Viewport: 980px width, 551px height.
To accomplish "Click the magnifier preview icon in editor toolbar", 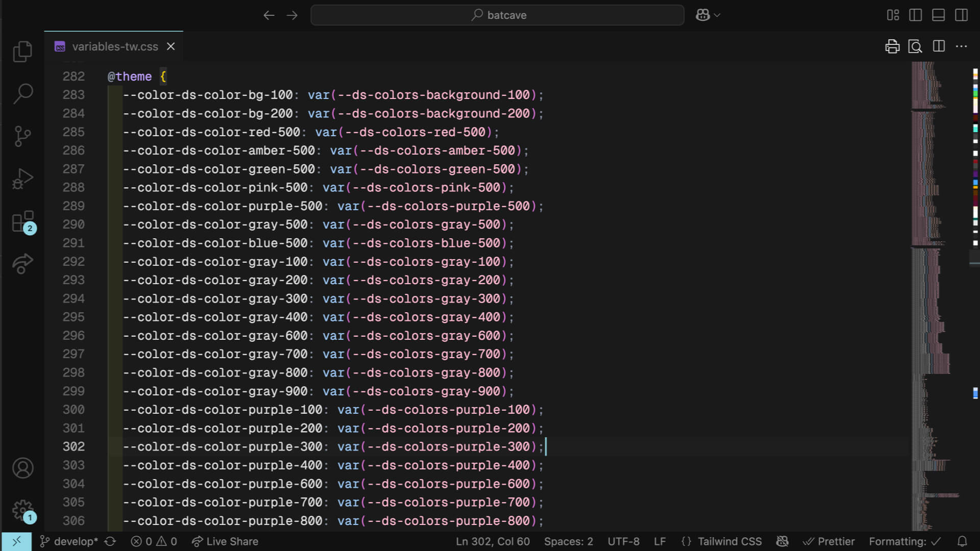I will (x=915, y=46).
